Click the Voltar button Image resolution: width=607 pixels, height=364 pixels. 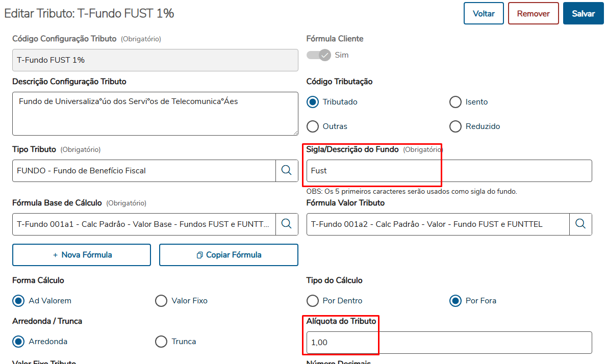click(484, 14)
